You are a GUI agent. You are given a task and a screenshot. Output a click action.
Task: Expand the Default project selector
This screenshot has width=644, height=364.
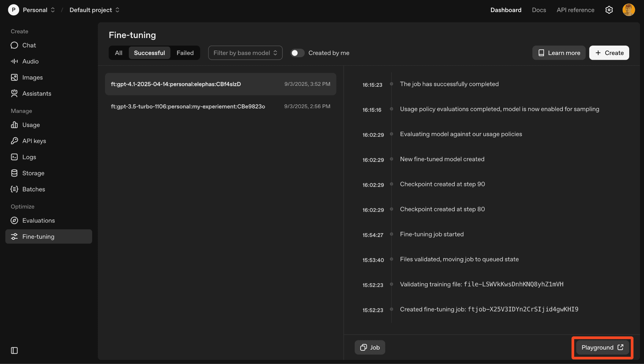click(x=94, y=10)
